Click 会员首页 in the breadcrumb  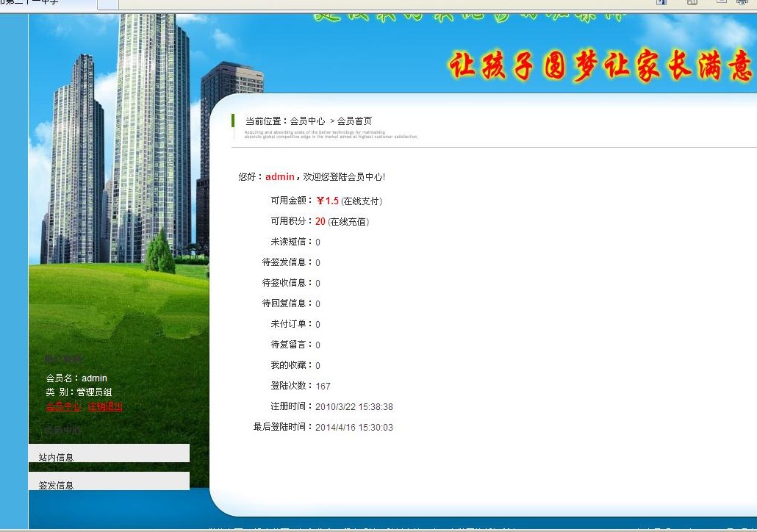[x=354, y=121]
